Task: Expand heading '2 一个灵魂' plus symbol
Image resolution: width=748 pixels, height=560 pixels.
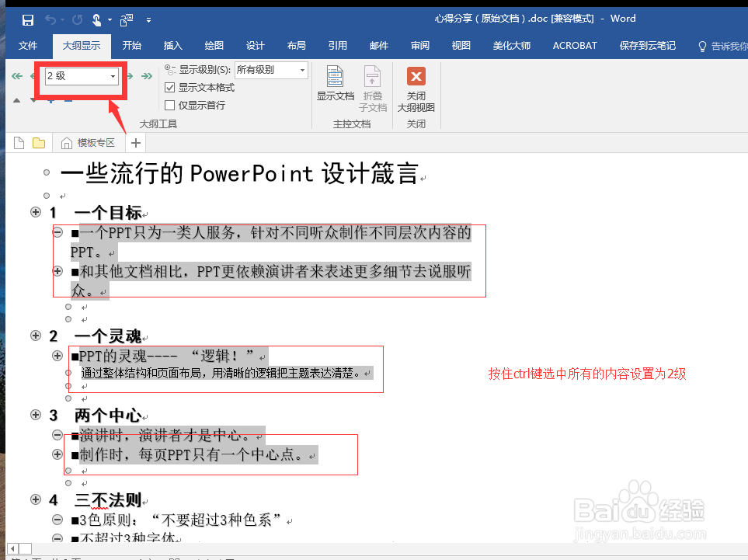Action: click(36, 336)
